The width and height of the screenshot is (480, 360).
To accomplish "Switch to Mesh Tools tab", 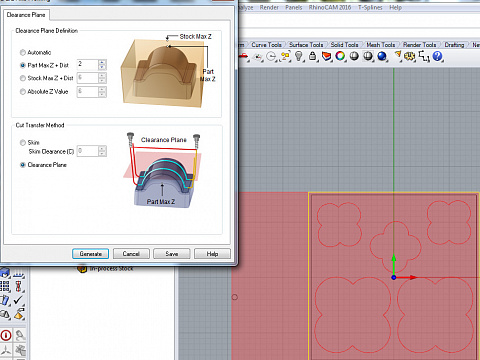I will [381, 45].
